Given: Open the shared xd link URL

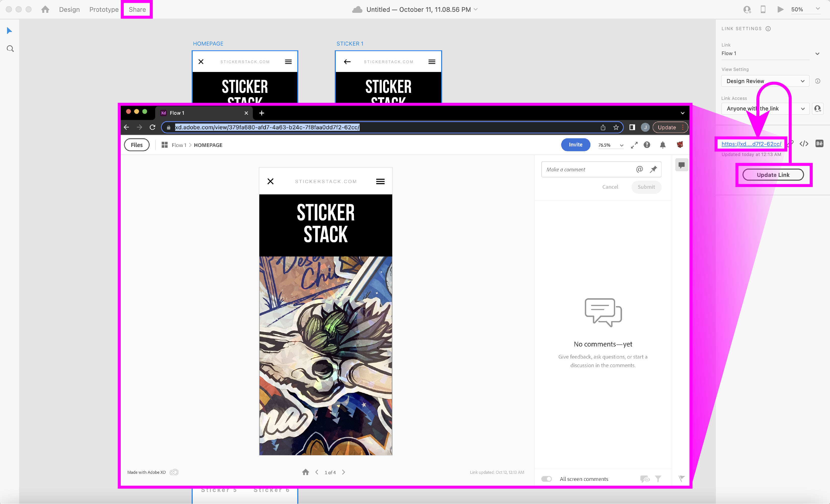Looking at the screenshot, I should [x=751, y=144].
